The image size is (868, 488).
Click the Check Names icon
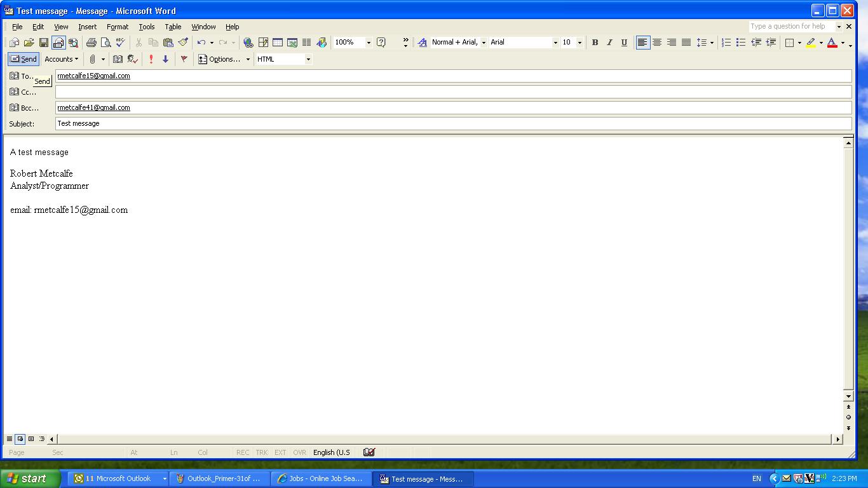tap(132, 59)
